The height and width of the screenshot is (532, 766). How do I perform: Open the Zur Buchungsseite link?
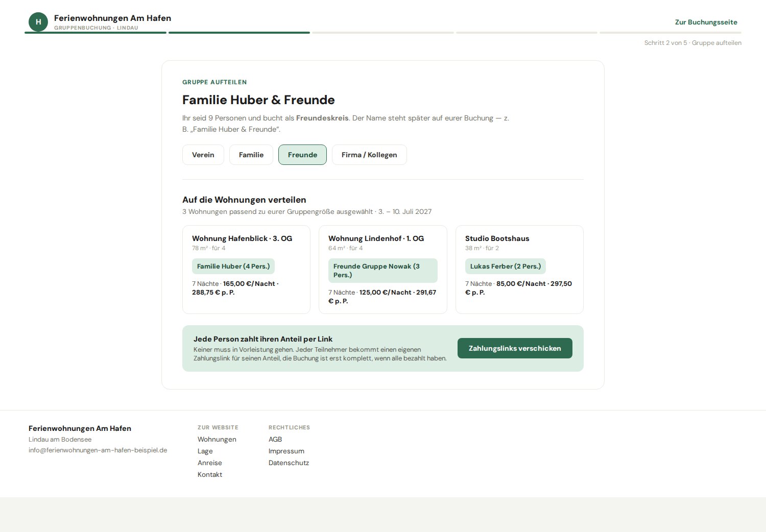pyautogui.click(x=706, y=22)
